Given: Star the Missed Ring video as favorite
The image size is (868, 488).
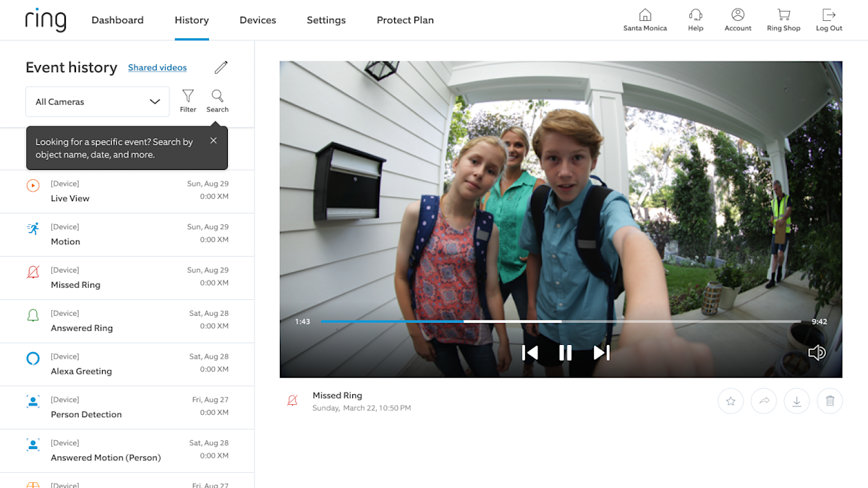Looking at the screenshot, I should pyautogui.click(x=731, y=401).
